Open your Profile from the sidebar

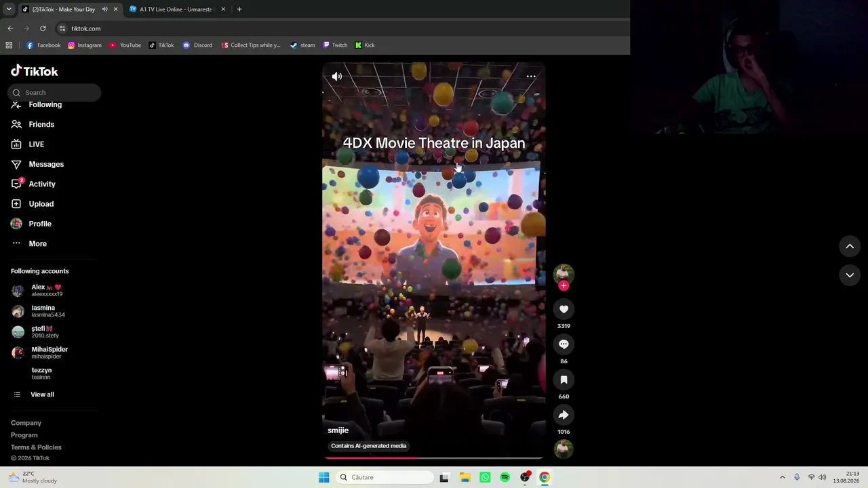pyautogui.click(x=32, y=224)
